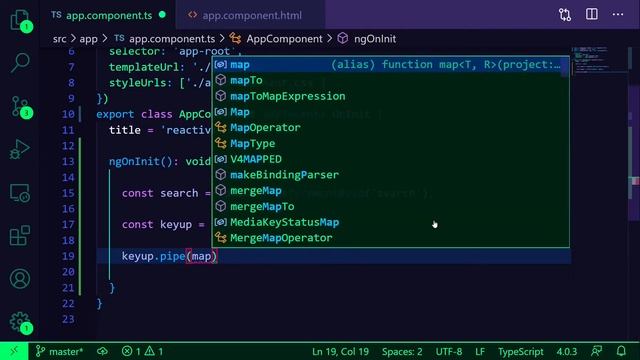Viewport: 640px width, 360px height.
Task: Click the synchronize changes cloud icon
Action: (x=102, y=351)
